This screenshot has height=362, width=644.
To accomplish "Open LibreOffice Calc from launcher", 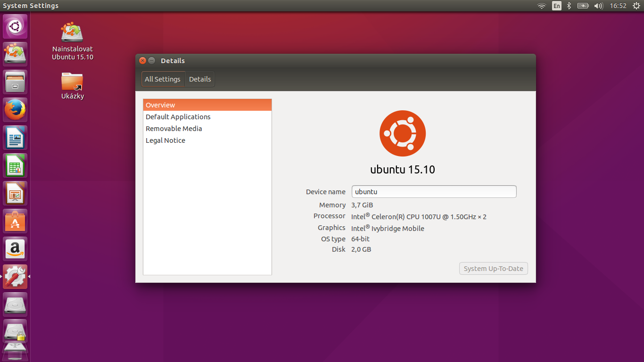I will [x=16, y=165].
